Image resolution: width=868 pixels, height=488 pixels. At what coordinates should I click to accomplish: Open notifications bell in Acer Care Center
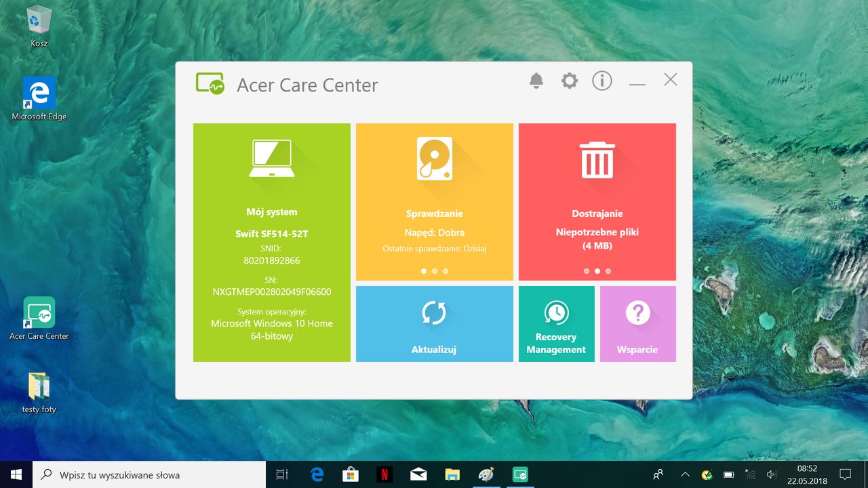(x=536, y=81)
